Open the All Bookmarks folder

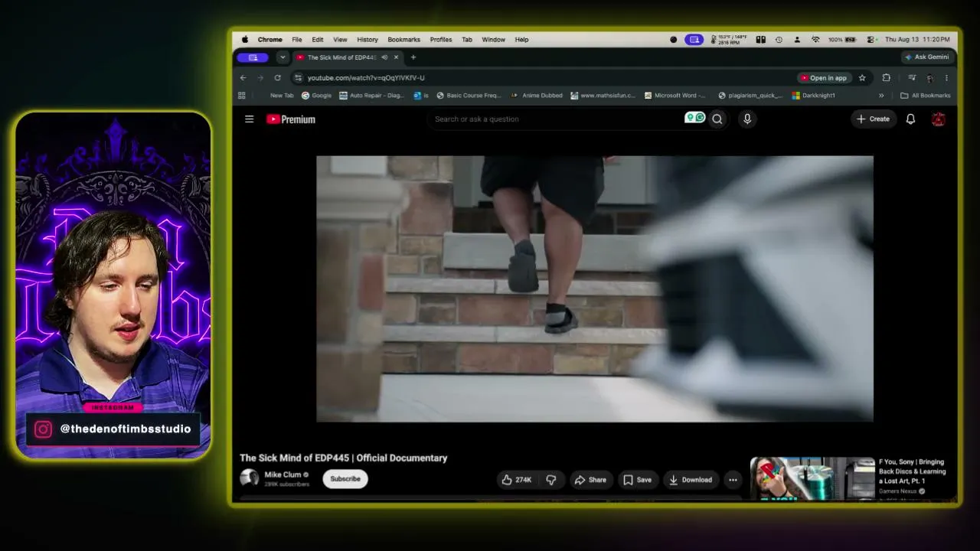pyautogui.click(x=926, y=96)
